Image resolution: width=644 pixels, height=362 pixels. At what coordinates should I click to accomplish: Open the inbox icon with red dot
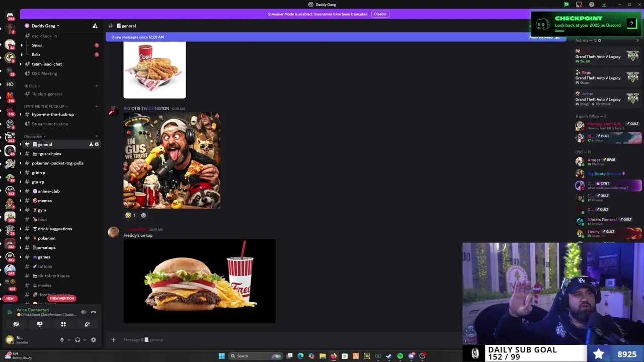tap(579, 5)
